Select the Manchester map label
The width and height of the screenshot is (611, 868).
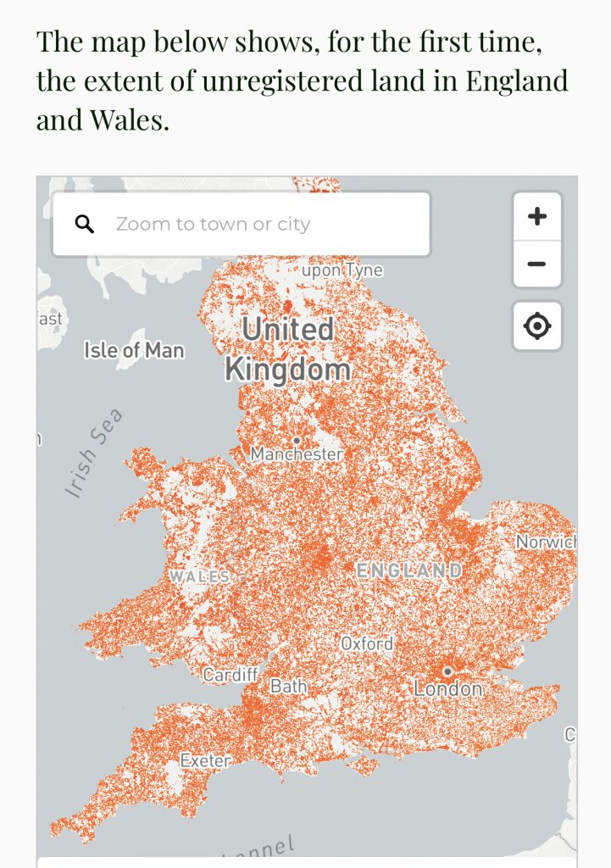coord(297,454)
